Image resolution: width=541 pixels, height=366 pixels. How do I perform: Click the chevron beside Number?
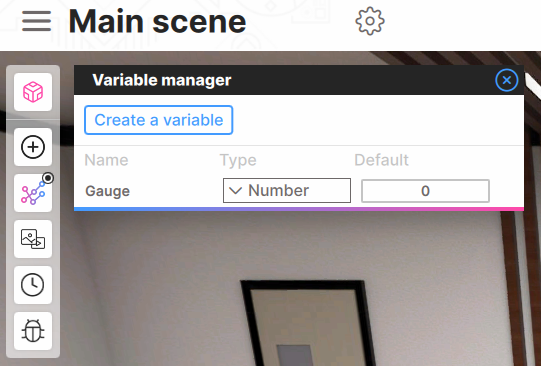pyautogui.click(x=235, y=190)
